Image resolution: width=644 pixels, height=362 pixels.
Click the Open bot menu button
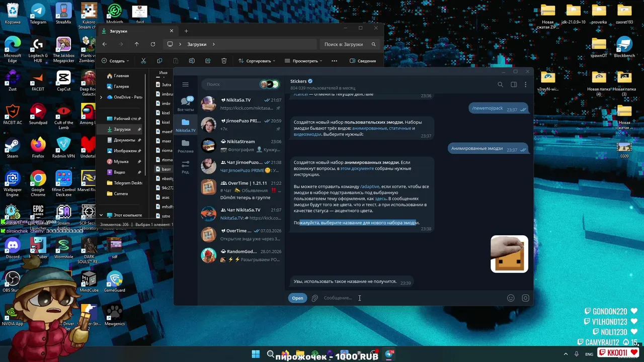297,298
